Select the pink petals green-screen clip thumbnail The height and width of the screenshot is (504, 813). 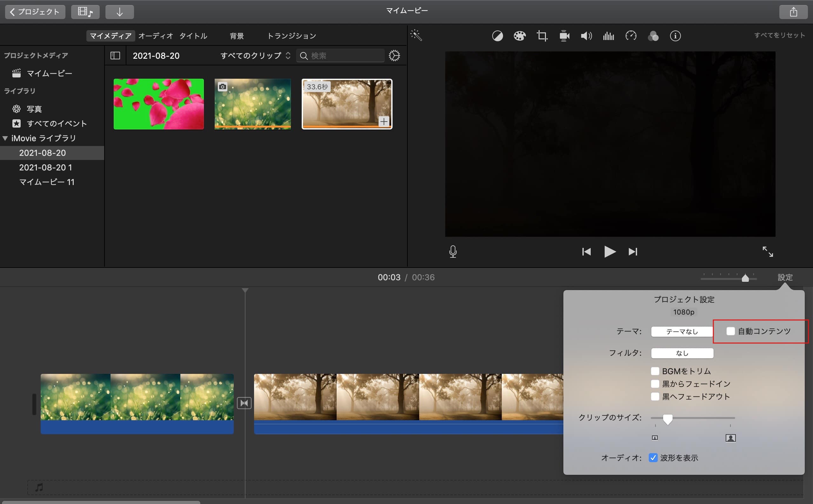pyautogui.click(x=158, y=104)
